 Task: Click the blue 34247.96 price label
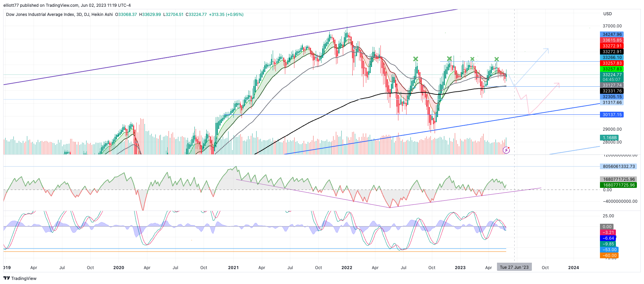pyautogui.click(x=612, y=35)
